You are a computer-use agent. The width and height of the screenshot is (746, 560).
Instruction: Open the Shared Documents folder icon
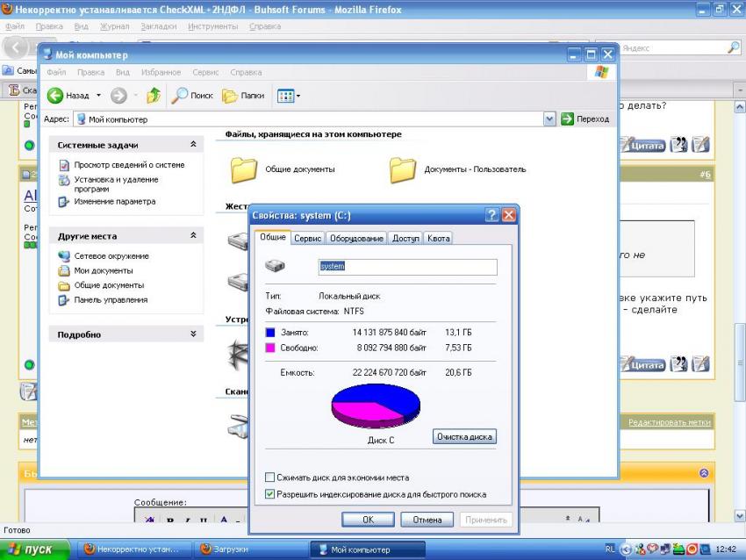243,169
